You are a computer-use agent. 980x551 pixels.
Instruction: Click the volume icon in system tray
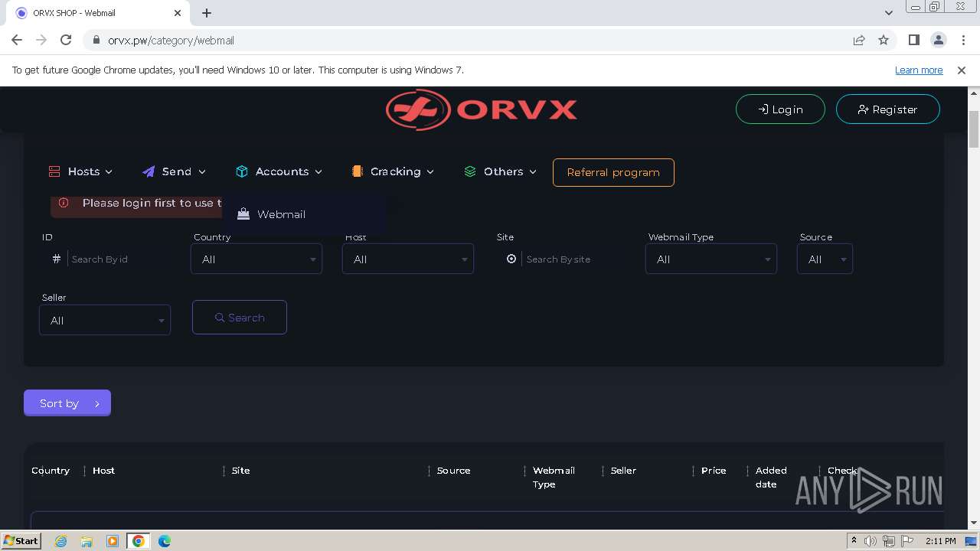[871, 541]
